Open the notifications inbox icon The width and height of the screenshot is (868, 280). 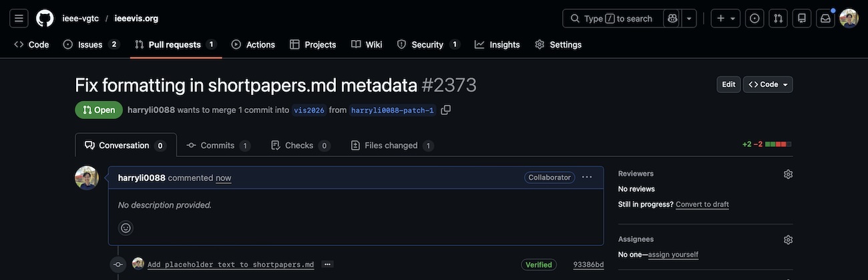pyautogui.click(x=825, y=18)
